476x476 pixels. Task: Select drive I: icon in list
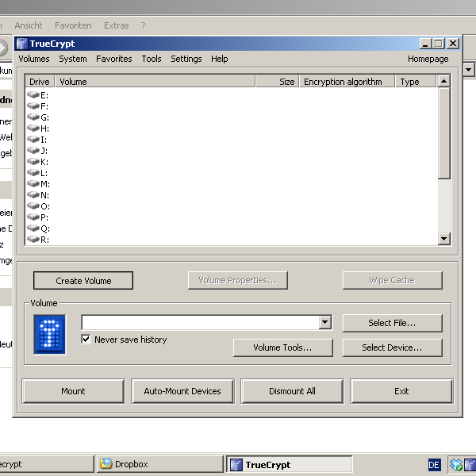[x=33, y=140]
